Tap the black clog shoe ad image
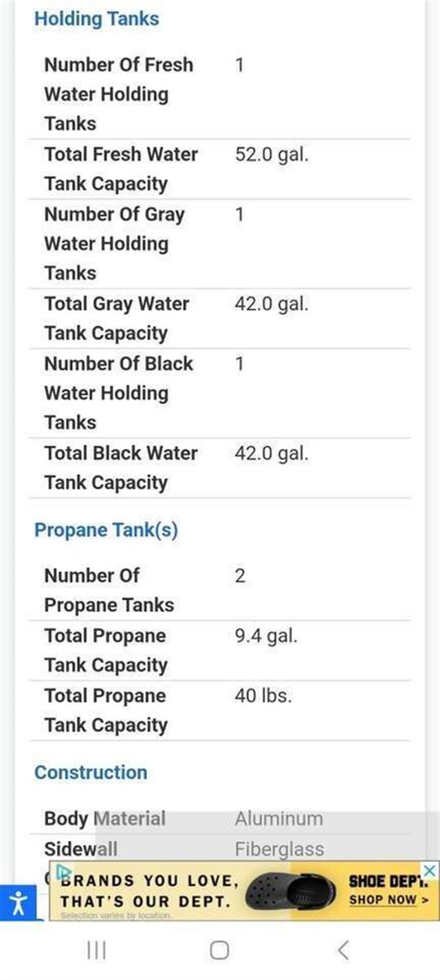 [290, 891]
